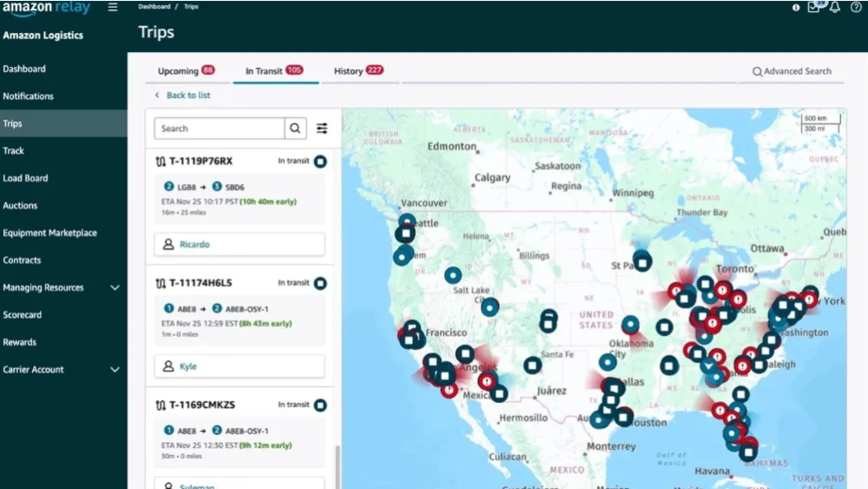Click the truck marker left of San Francisco
The height and width of the screenshot is (489, 868).
tap(410, 339)
